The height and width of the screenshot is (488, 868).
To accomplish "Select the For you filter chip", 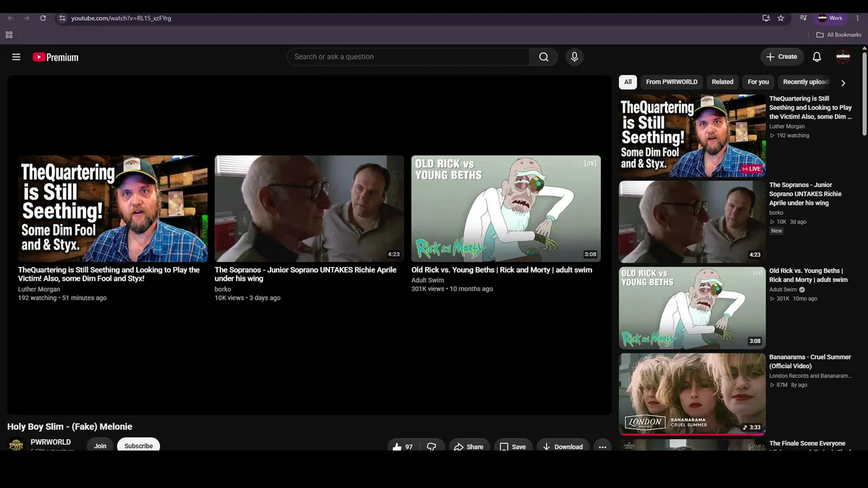I will [x=758, y=82].
